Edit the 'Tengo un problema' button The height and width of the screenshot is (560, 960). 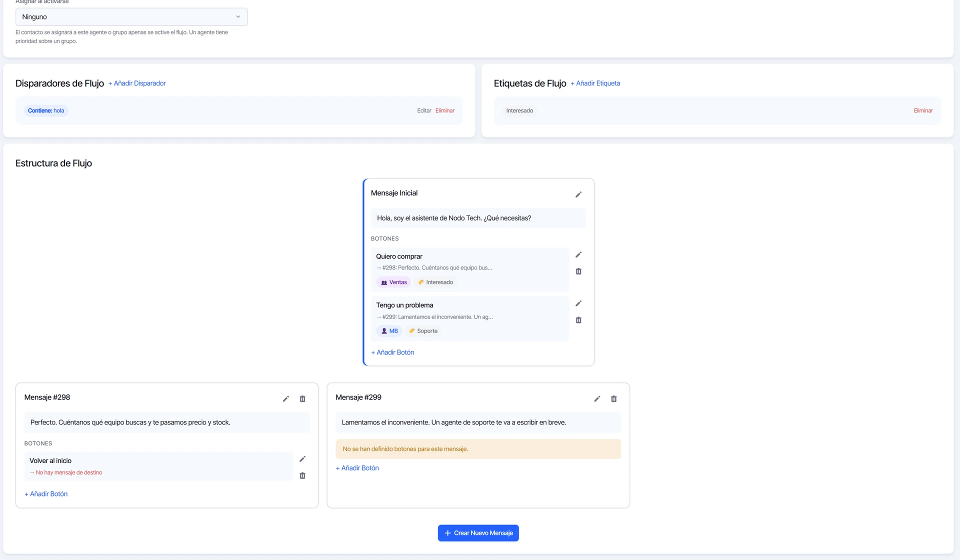[578, 303]
